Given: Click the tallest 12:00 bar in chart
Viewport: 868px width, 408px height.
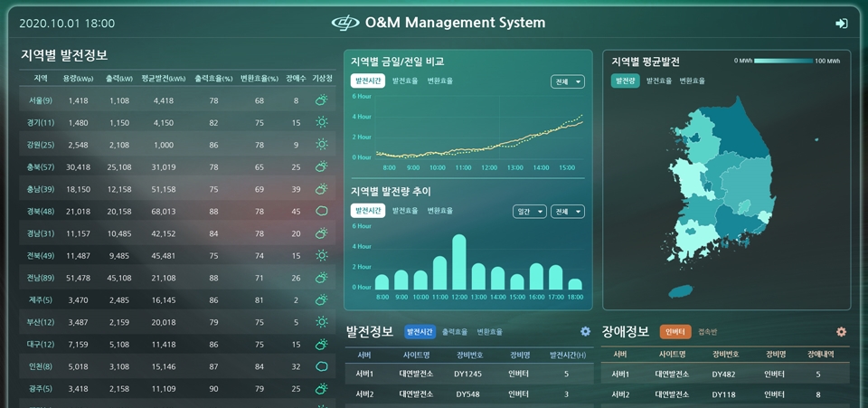Looking at the screenshot, I should pos(459,262).
